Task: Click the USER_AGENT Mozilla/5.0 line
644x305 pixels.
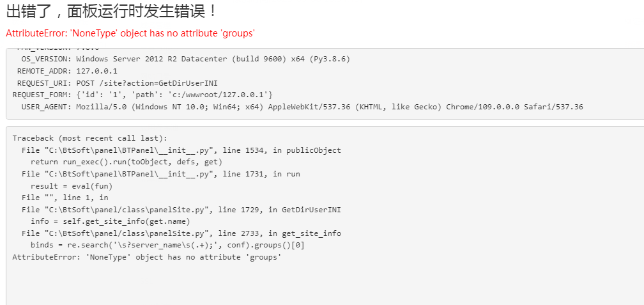Action: (x=302, y=107)
